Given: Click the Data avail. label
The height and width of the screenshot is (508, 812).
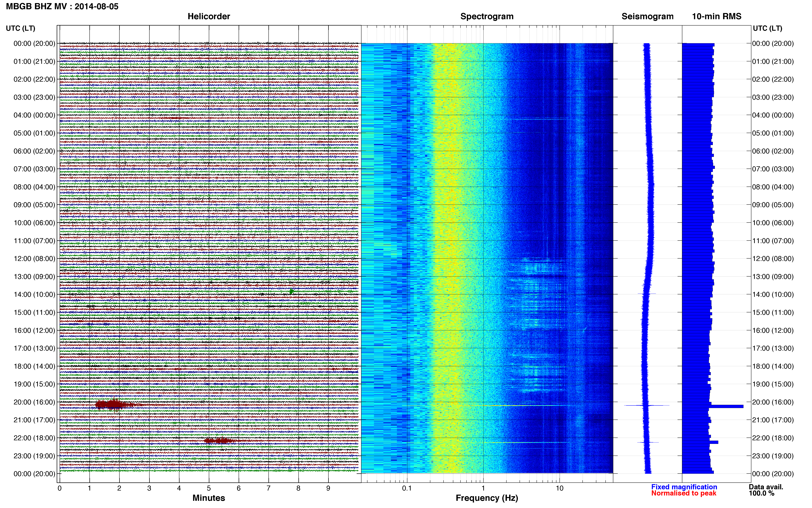Looking at the screenshot, I should 766,487.
